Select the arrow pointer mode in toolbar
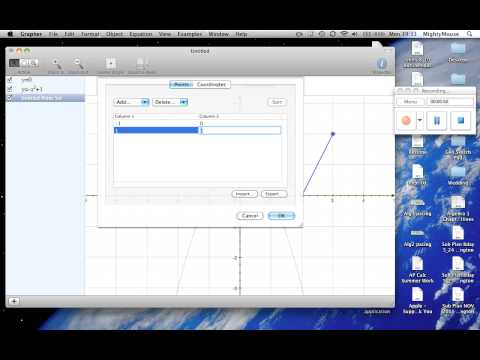The height and width of the screenshot is (360, 480). [14, 63]
